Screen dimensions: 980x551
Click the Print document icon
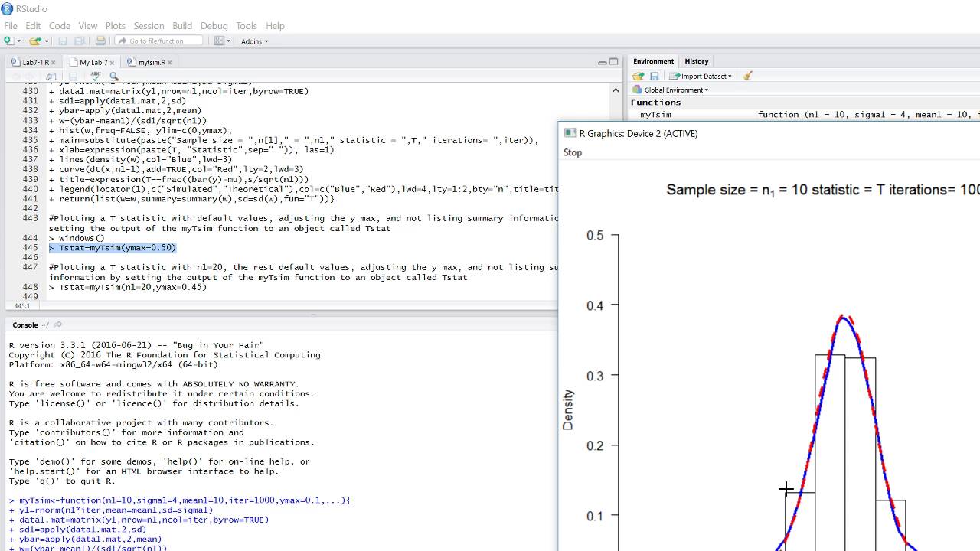pyautogui.click(x=100, y=41)
